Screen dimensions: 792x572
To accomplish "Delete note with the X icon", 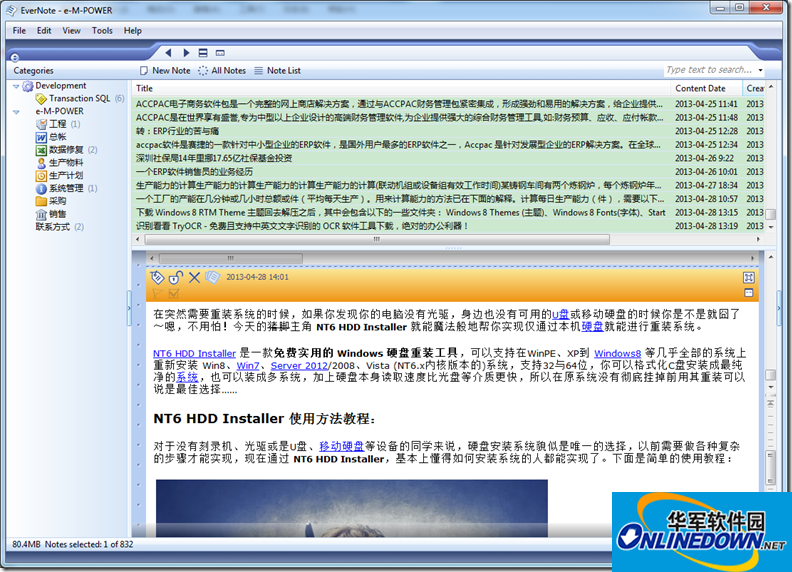I will 194,277.
